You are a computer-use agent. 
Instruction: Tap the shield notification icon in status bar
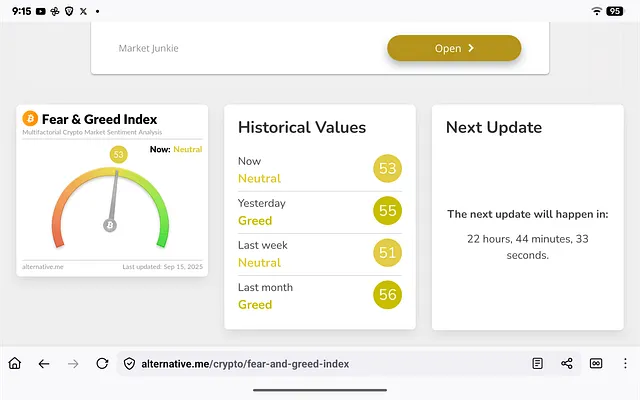coord(69,11)
